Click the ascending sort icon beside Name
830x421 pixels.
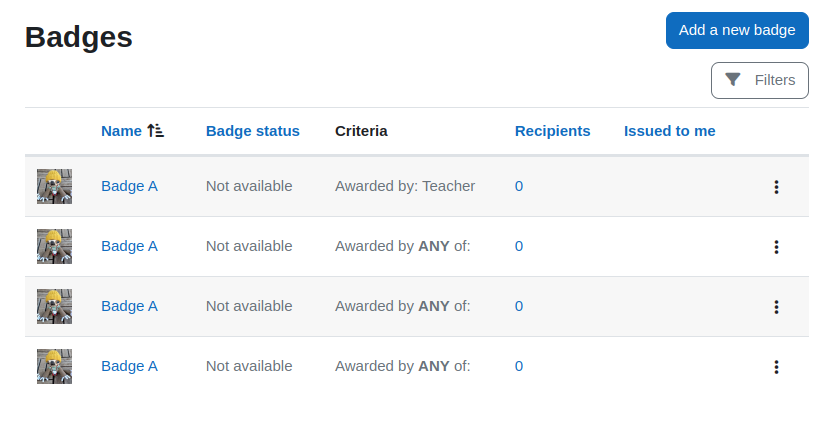pyautogui.click(x=156, y=131)
